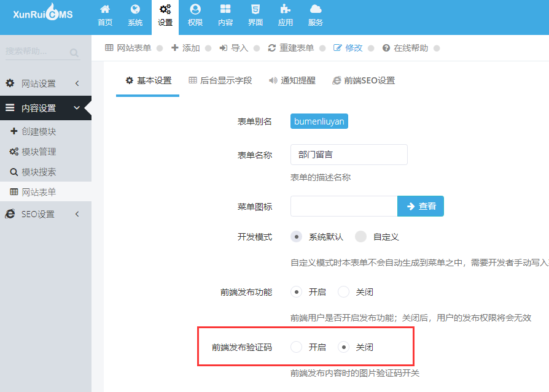Open 内容 grid icon in top navigation
The image size is (549, 392).
point(225,9)
